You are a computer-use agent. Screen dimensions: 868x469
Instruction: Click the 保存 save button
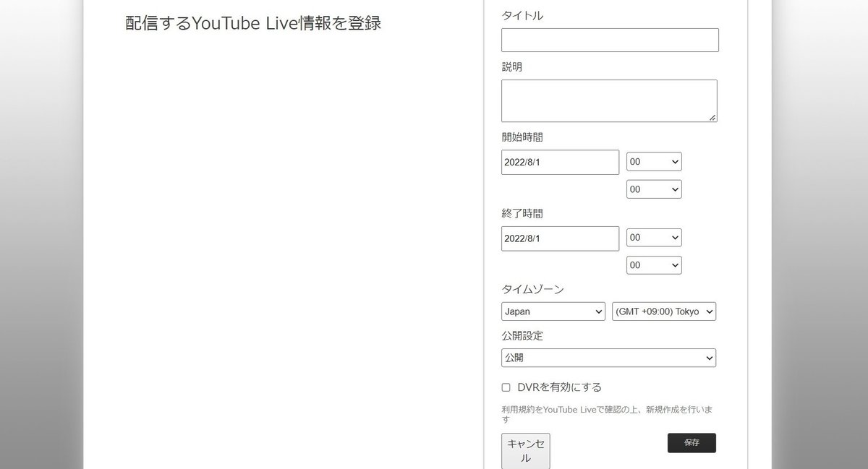click(x=692, y=443)
